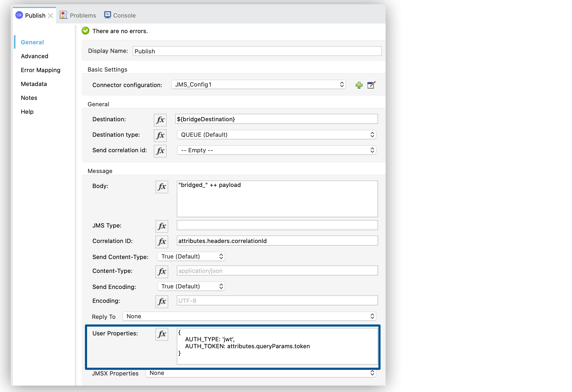This screenshot has height=392, width=572.
Task: Click the fx icon next to Destination field
Action: [x=160, y=119]
